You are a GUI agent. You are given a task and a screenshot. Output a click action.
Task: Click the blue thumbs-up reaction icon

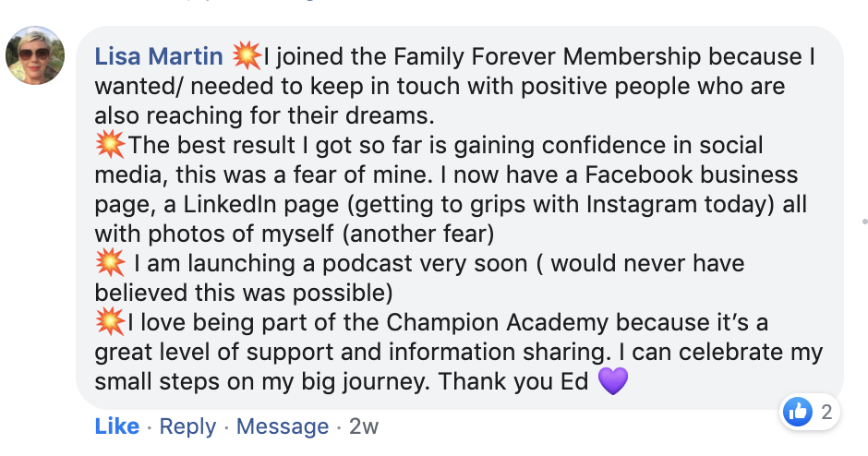point(798,412)
